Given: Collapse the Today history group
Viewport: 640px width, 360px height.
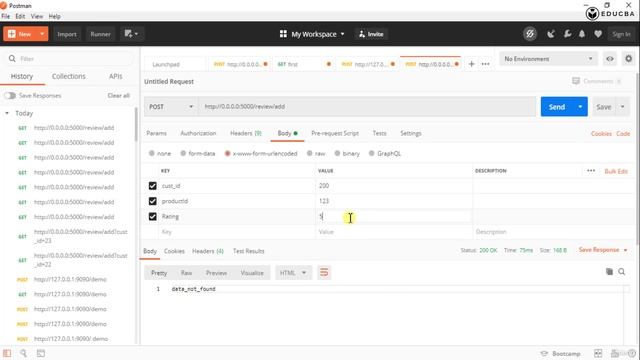Looking at the screenshot, I should click(x=7, y=113).
